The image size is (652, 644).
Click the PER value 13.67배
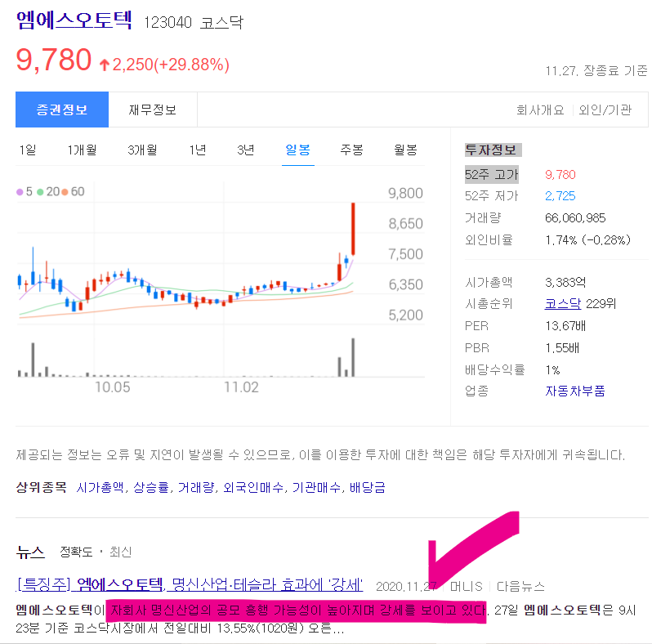(565, 326)
